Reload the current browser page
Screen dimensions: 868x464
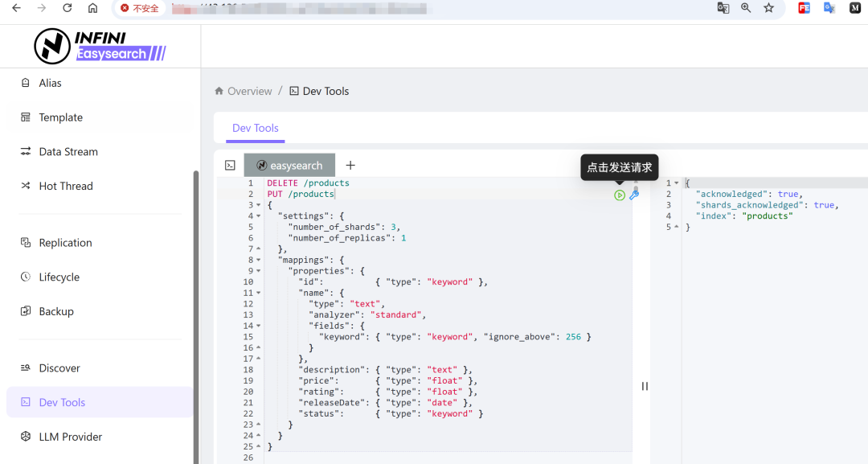point(67,8)
